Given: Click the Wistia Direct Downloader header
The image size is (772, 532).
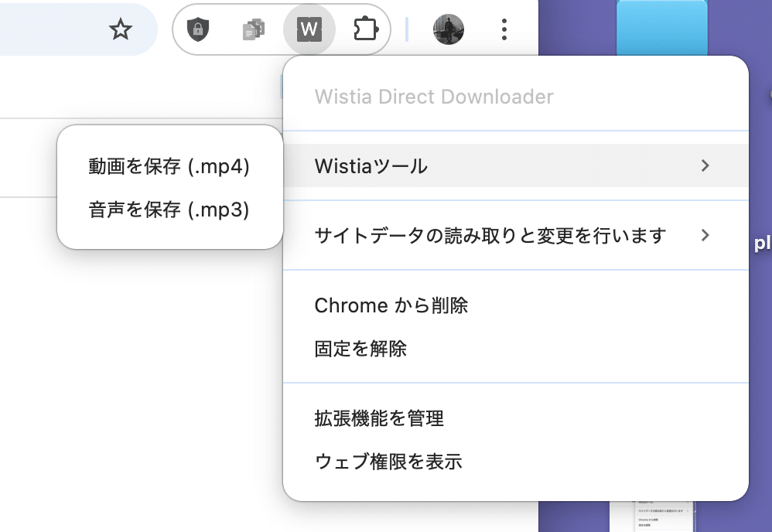Looking at the screenshot, I should pos(434,97).
